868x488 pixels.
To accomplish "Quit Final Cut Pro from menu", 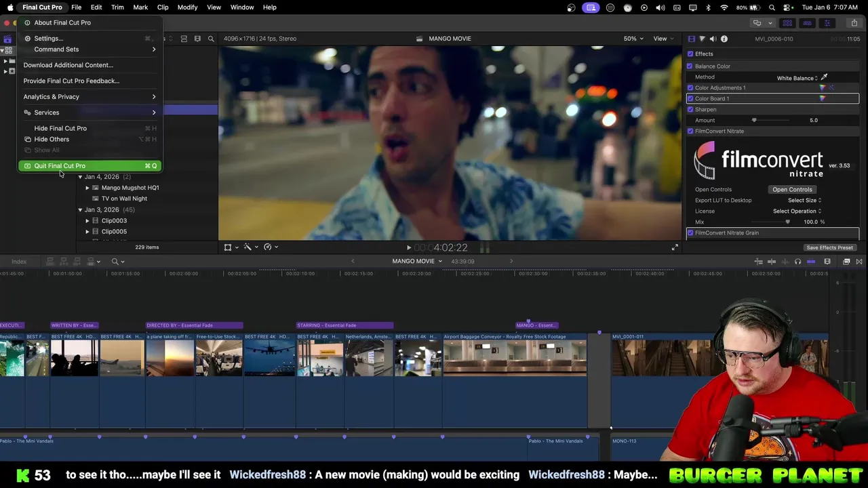I will pos(90,166).
